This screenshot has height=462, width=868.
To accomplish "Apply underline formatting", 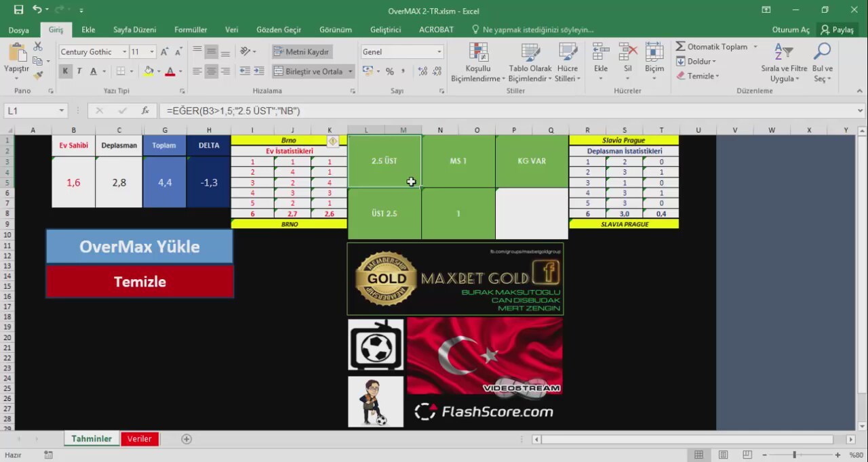I will pyautogui.click(x=94, y=71).
